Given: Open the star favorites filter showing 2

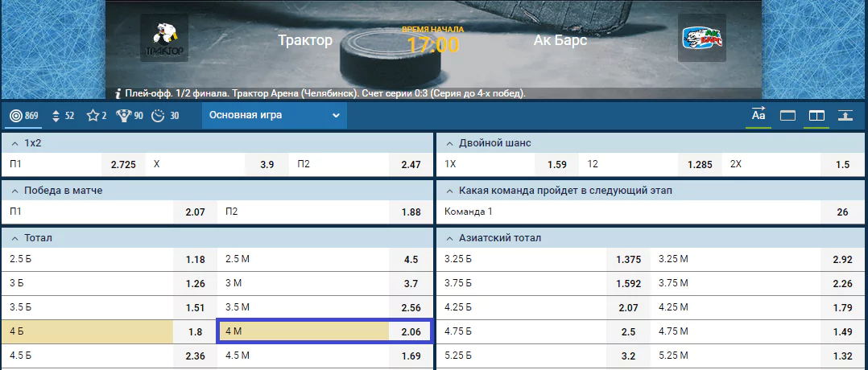Looking at the screenshot, I should click(x=97, y=116).
